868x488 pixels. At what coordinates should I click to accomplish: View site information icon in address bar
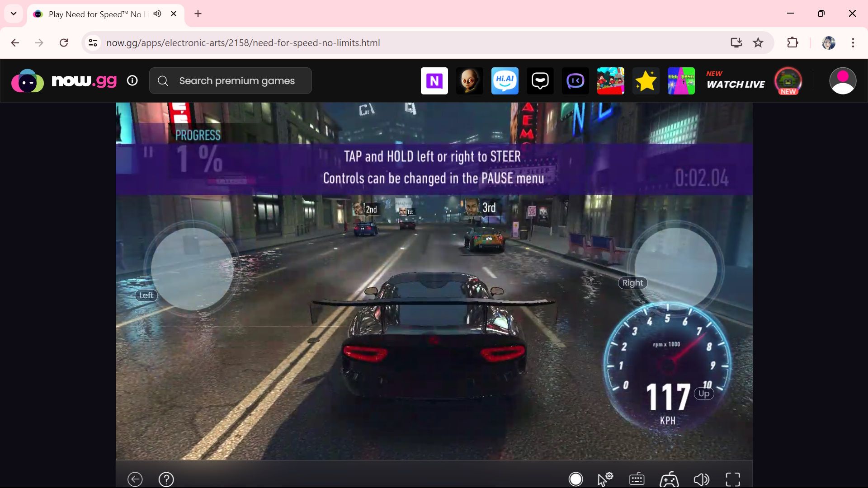point(93,42)
